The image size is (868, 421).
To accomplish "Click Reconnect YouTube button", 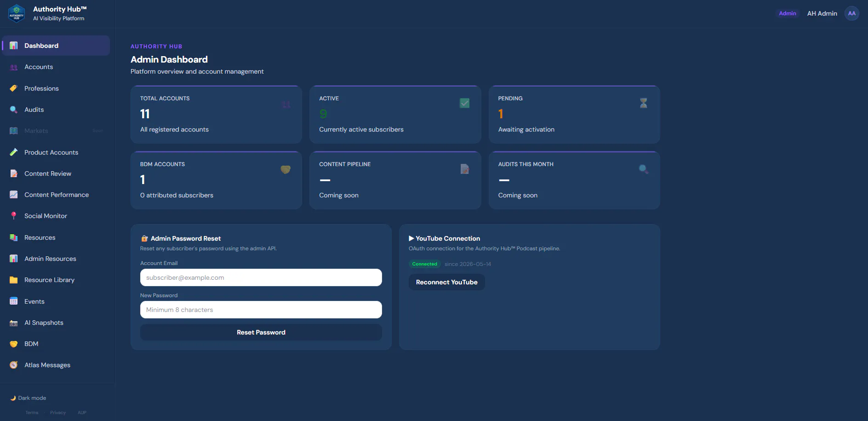I will click(x=447, y=282).
